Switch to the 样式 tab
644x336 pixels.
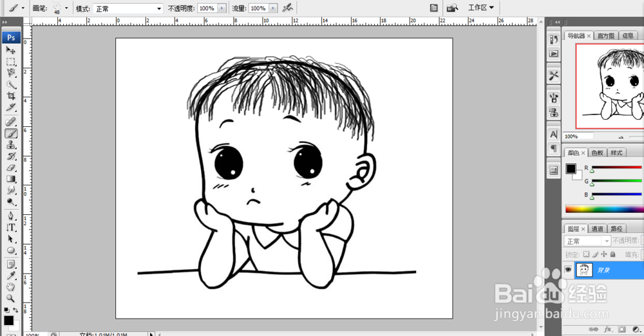(x=616, y=153)
